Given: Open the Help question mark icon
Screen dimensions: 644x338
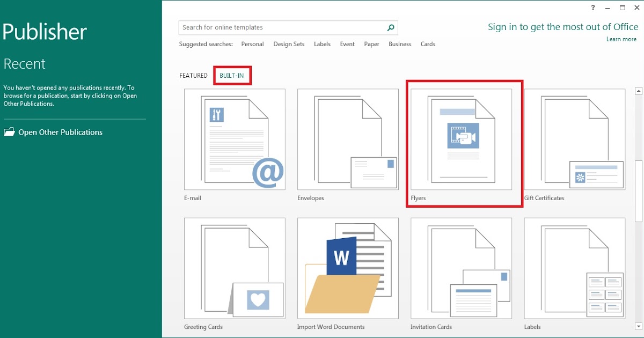Looking at the screenshot, I should point(593,8).
